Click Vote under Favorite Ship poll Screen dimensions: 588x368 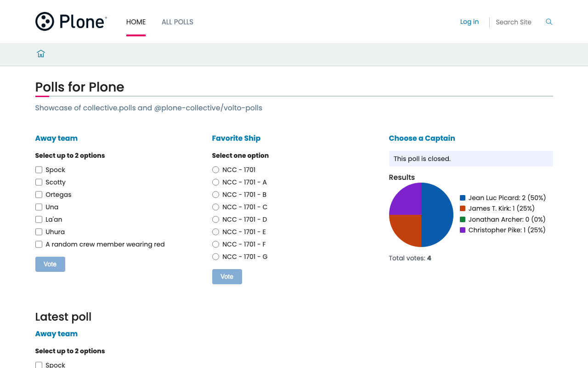(227, 276)
